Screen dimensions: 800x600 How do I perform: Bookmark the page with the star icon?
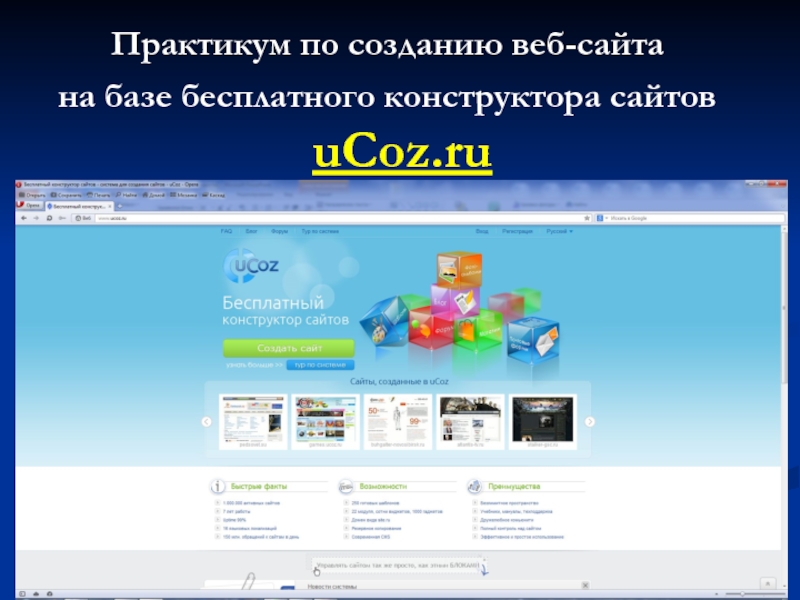click(x=587, y=218)
